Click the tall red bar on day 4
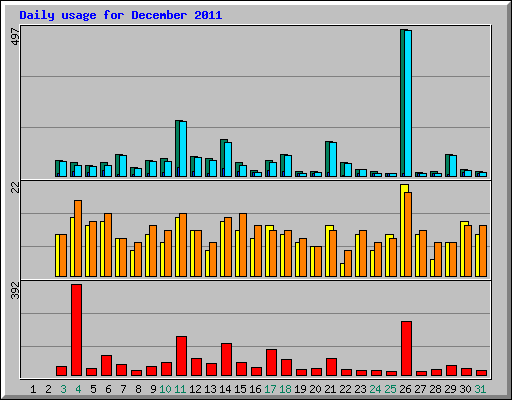The image size is (512, 400). click(x=76, y=330)
